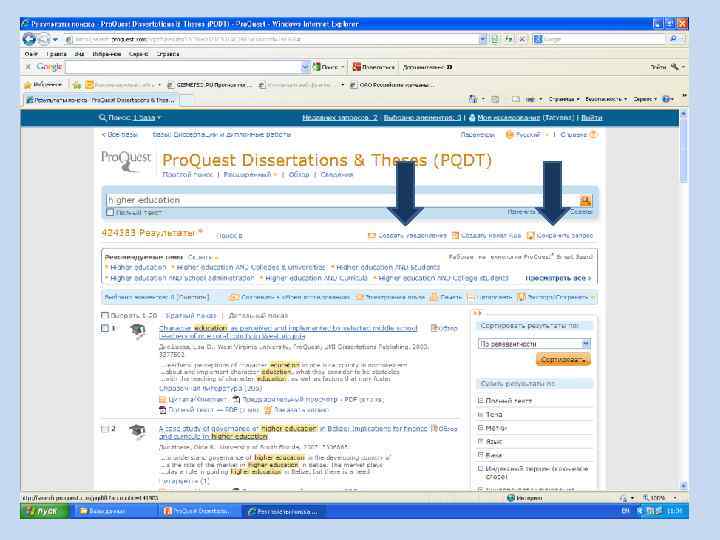The height and width of the screenshot is (540, 720).
Task: Click the collapse arrows above sort panel
Action: [477, 313]
